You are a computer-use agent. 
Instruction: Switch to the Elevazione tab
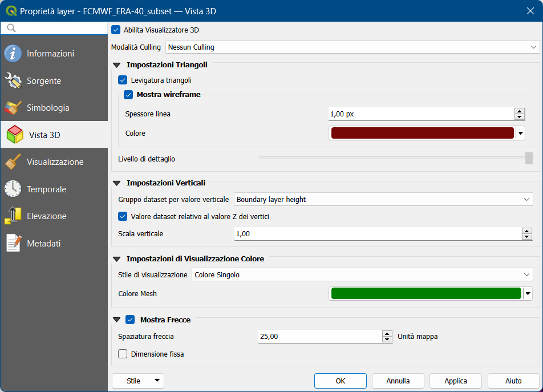click(x=54, y=216)
